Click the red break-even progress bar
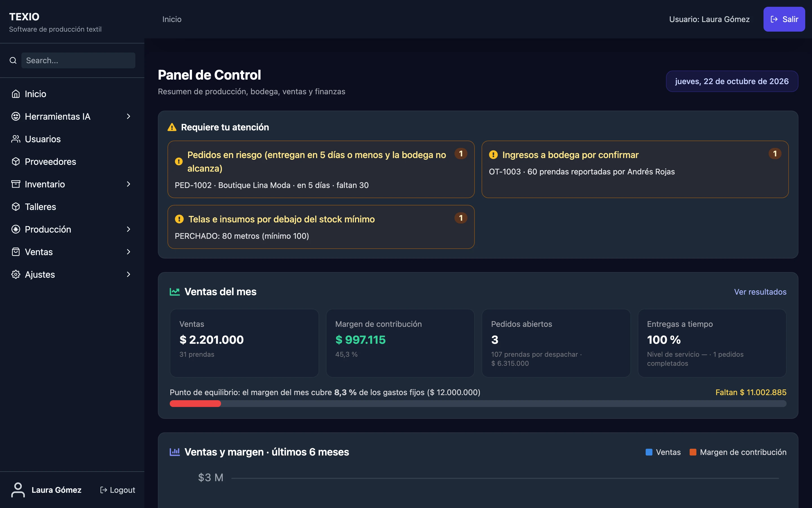Viewport: 812px width, 508px height. (x=195, y=404)
